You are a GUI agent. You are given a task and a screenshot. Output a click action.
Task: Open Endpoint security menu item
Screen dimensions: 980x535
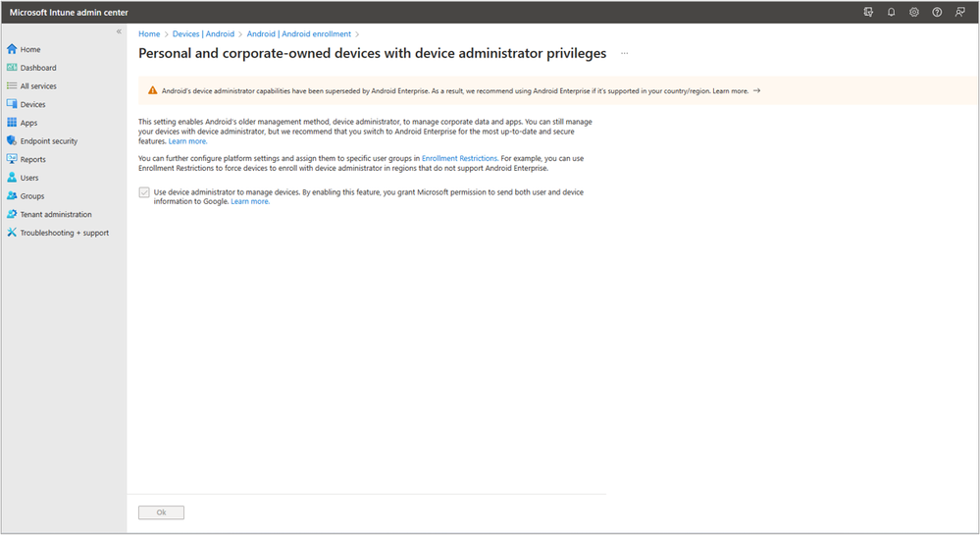pyautogui.click(x=49, y=141)
